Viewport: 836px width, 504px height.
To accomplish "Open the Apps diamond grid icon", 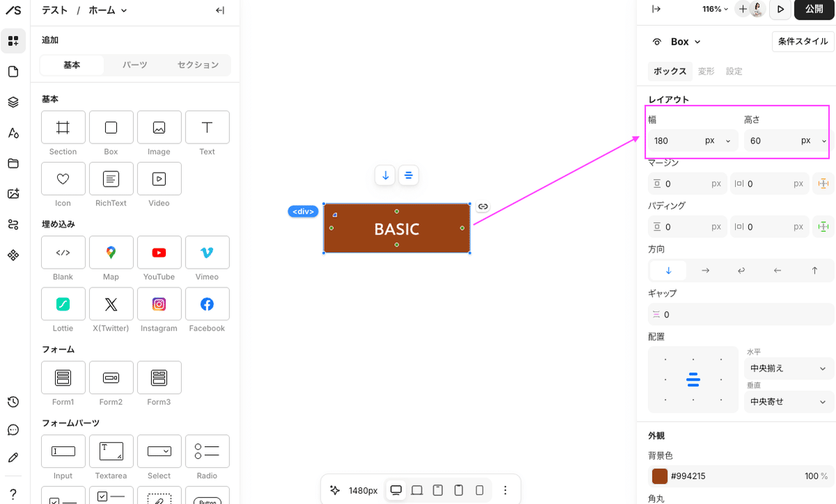I will (x=13, y=255).
